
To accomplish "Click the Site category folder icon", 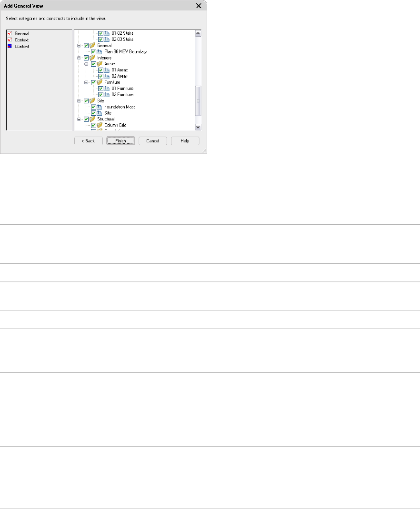I will (x=92, y=100).
